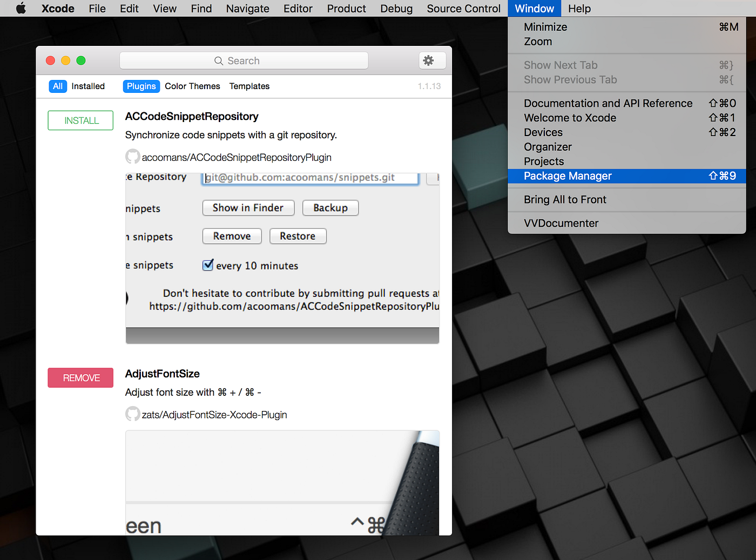The width and height of the screenshot is (756, 560).
Task: Open the Apple menu
Action: pyautogui.click(x=21, y=8)
